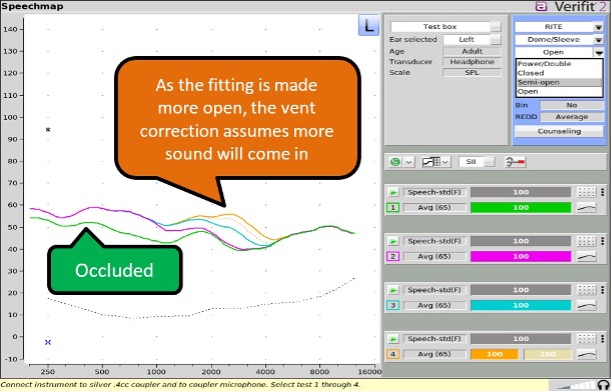The width and height of the screenshot is (612, 392).
Task: Click test 4 curve shape icon
Action: [586, 354]
